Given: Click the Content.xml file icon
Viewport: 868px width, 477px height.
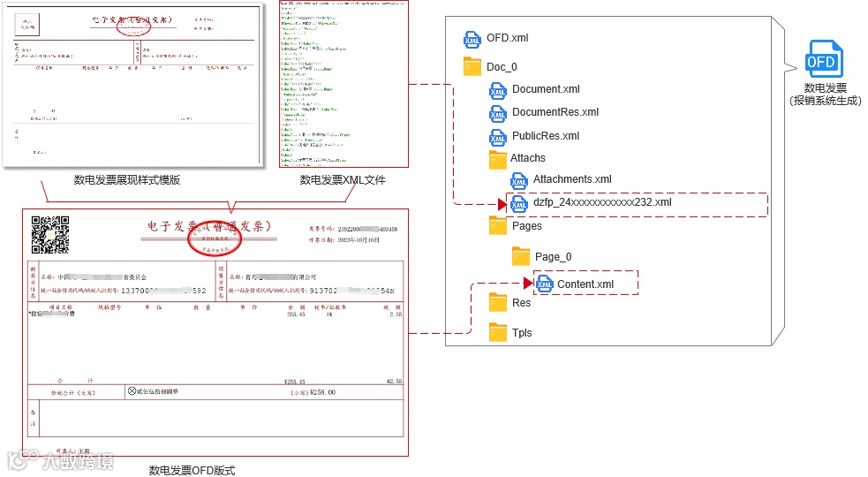Looking at the screenshot, I should point(544,284).
